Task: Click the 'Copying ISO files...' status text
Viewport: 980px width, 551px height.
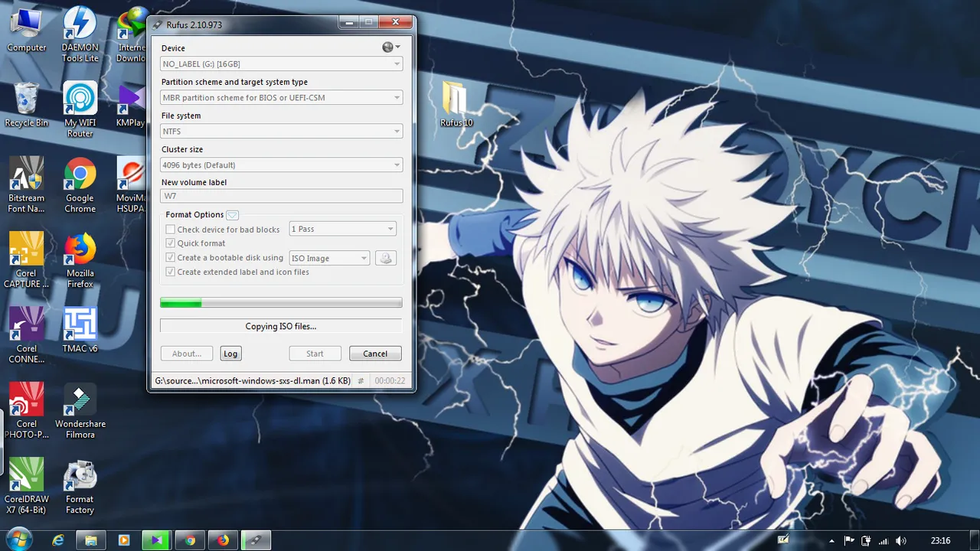Action: pos(281,327)
